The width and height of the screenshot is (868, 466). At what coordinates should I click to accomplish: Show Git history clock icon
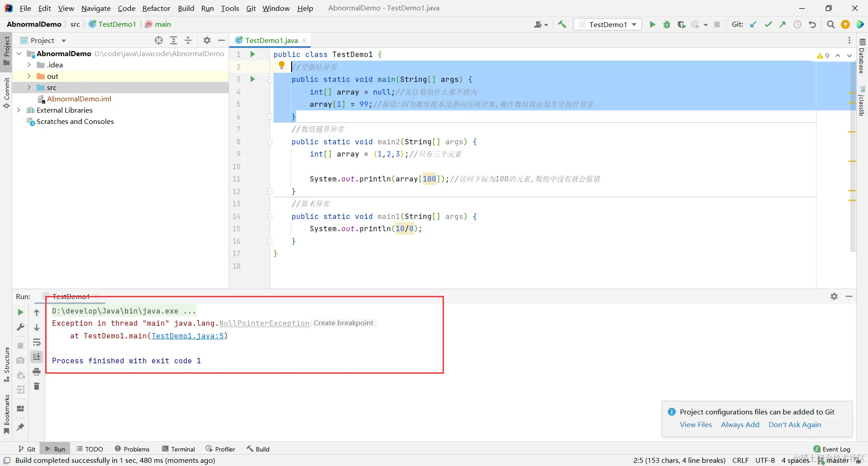click(x=797, y=24)
